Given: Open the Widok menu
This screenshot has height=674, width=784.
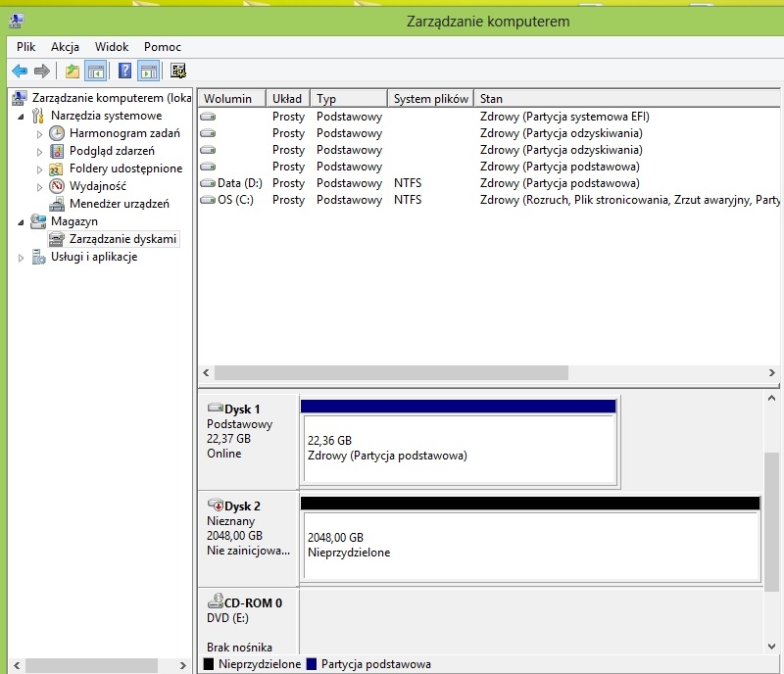Looking at the screenshot, I should [x=112, y=47].
